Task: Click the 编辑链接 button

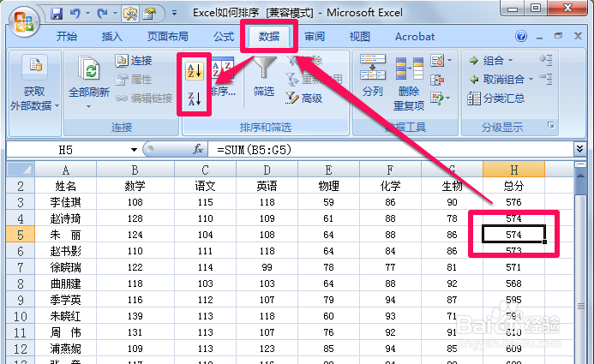Action: tap(144, 98)
